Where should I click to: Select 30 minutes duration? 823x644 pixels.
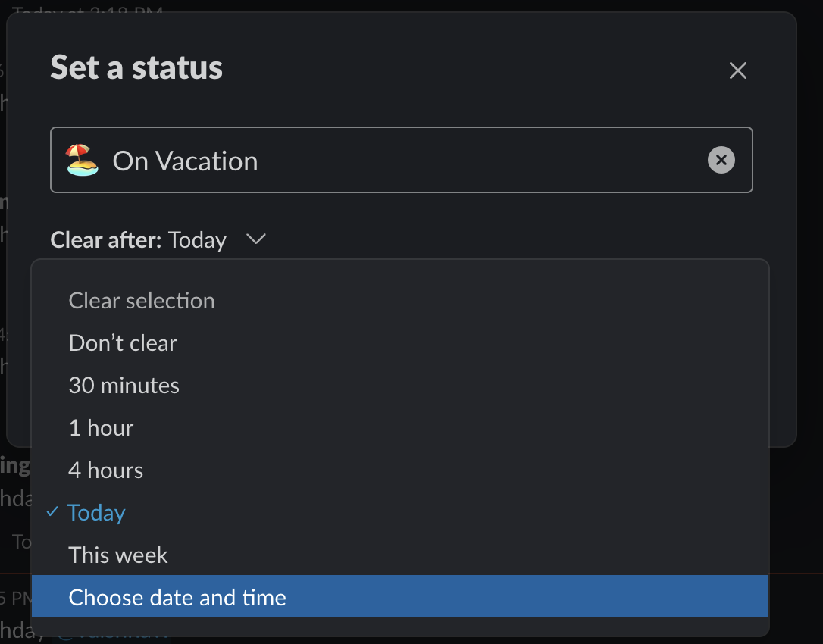point(400,386)
